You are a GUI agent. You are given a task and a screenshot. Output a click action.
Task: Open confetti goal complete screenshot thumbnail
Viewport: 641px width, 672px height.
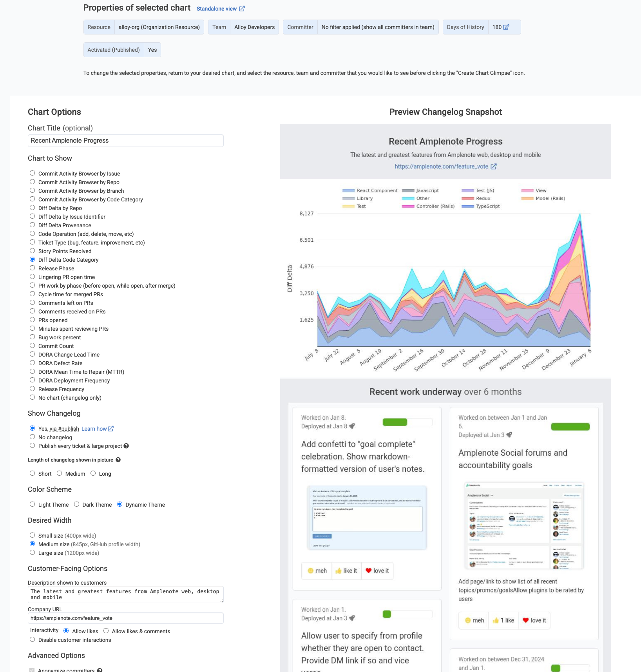click(x=367, y=518)
